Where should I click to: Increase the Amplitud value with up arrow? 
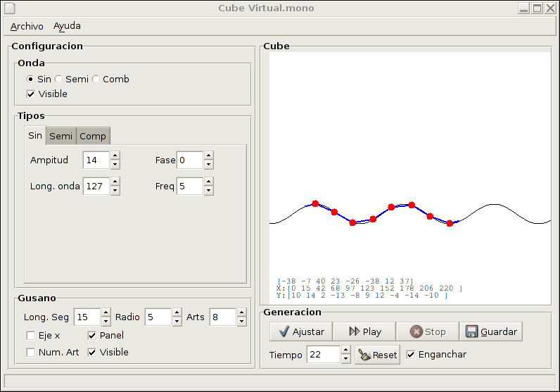(x=115, y=156)
